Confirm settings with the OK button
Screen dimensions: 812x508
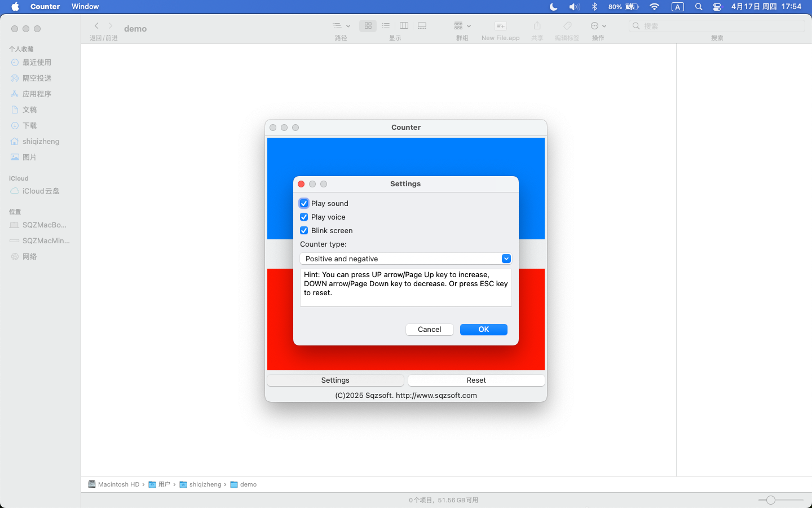click(x=484, y=330)
